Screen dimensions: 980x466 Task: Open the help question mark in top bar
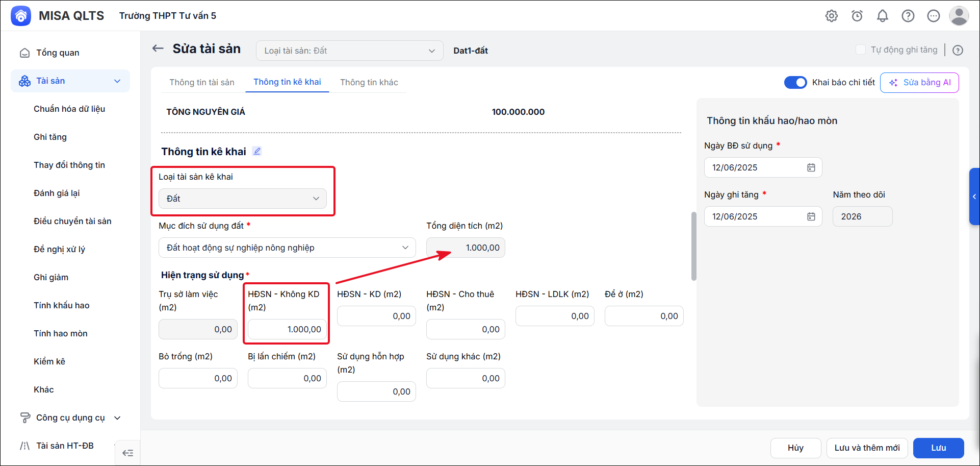pos(908,16)
